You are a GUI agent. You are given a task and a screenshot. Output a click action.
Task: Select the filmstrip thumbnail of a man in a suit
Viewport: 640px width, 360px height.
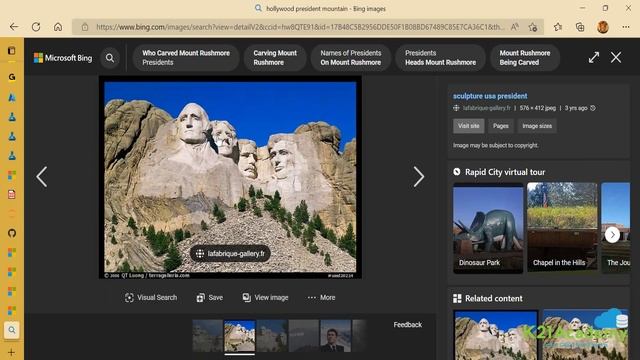pos(336,336)
